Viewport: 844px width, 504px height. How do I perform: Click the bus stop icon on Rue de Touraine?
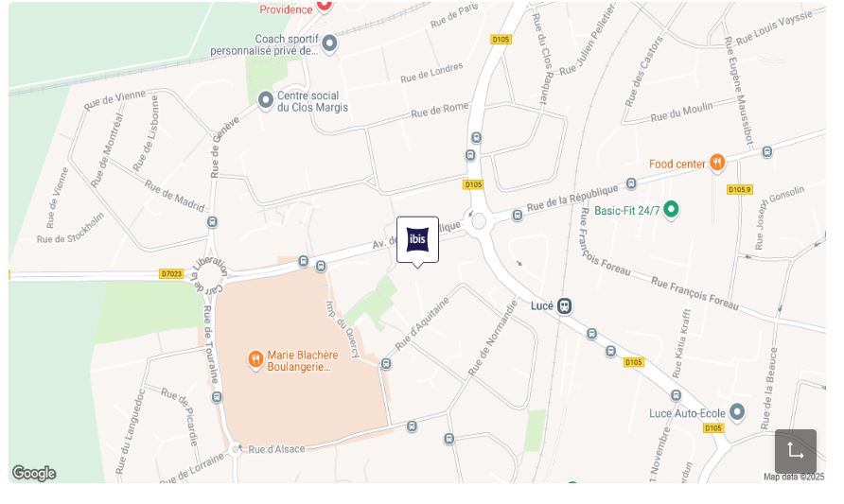point(217,397)
